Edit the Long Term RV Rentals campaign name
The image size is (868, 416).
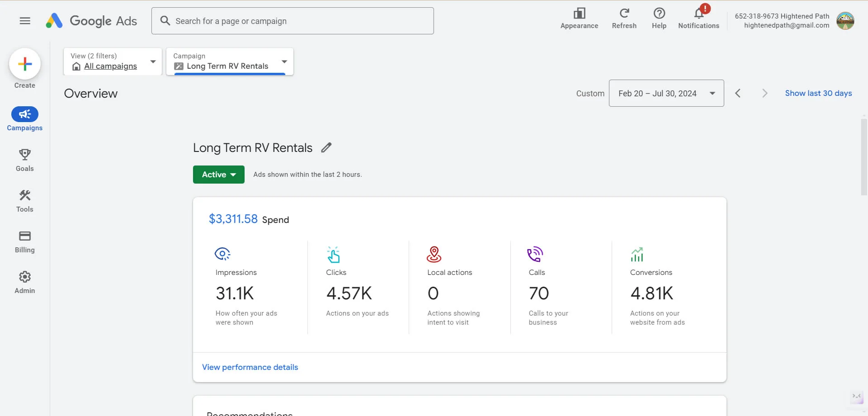coord(326,147)
